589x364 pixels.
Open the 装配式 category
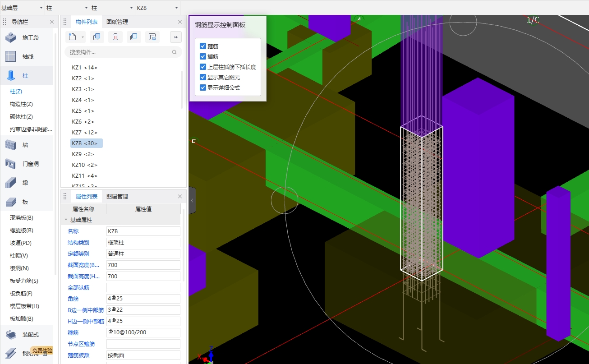(11, 334)
